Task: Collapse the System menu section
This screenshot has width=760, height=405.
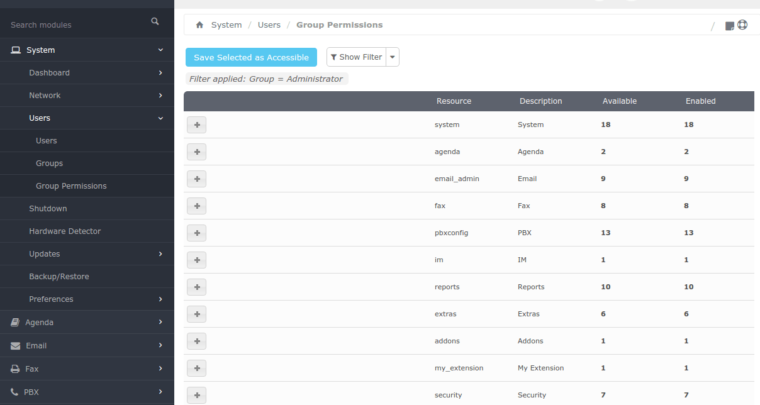Action: pyautogui.click(x=160, y=50)
